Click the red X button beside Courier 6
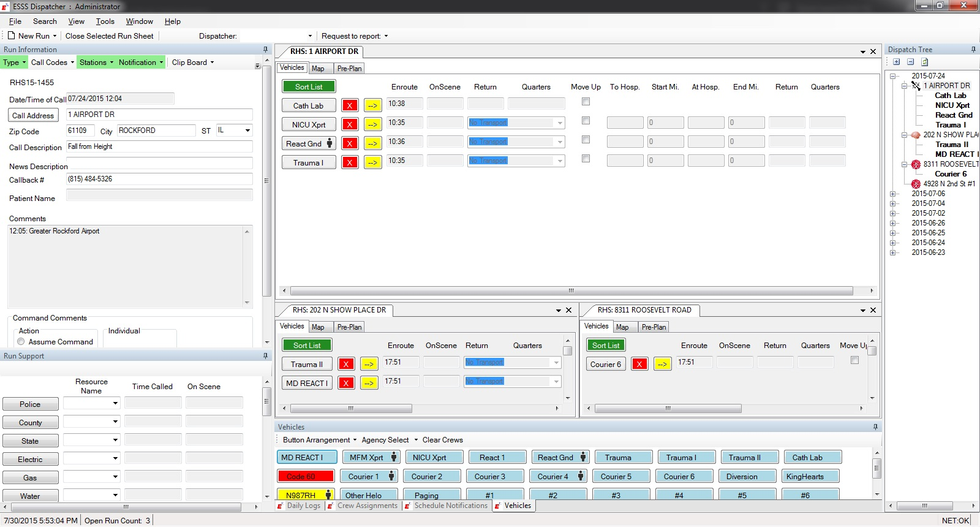Image resolution: width=980 pixels, height=527 pixels. pos(639,364)
